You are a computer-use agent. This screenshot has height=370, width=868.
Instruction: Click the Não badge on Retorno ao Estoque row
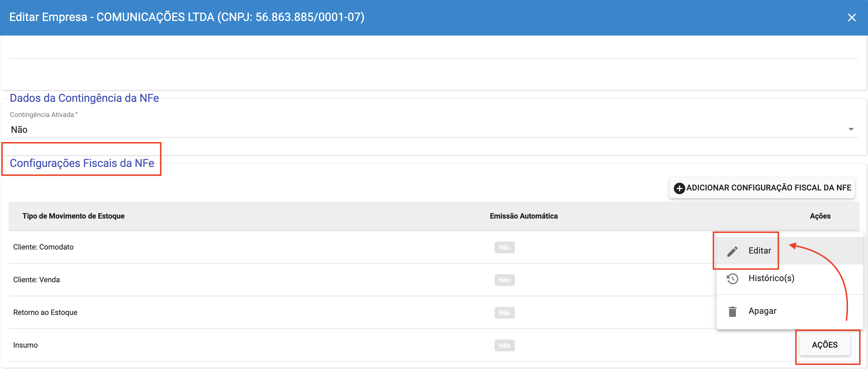coord(504,313)
